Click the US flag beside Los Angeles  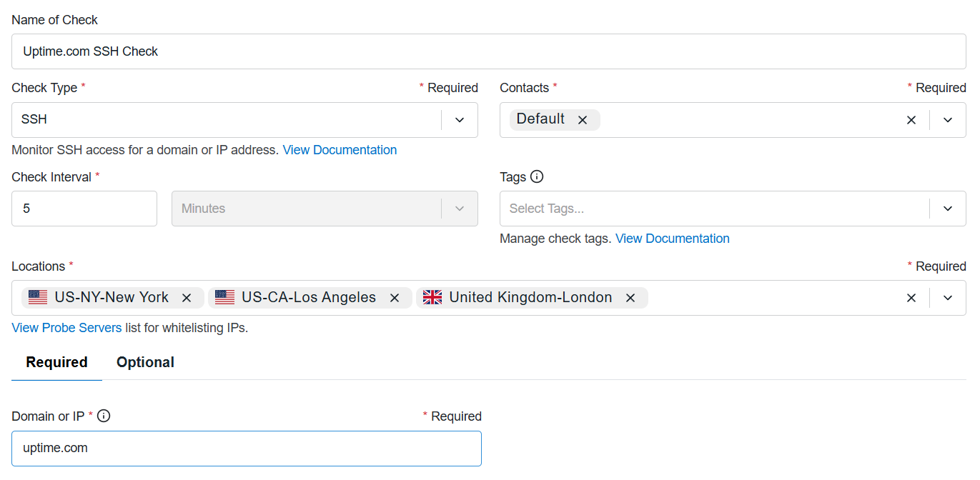225,297
